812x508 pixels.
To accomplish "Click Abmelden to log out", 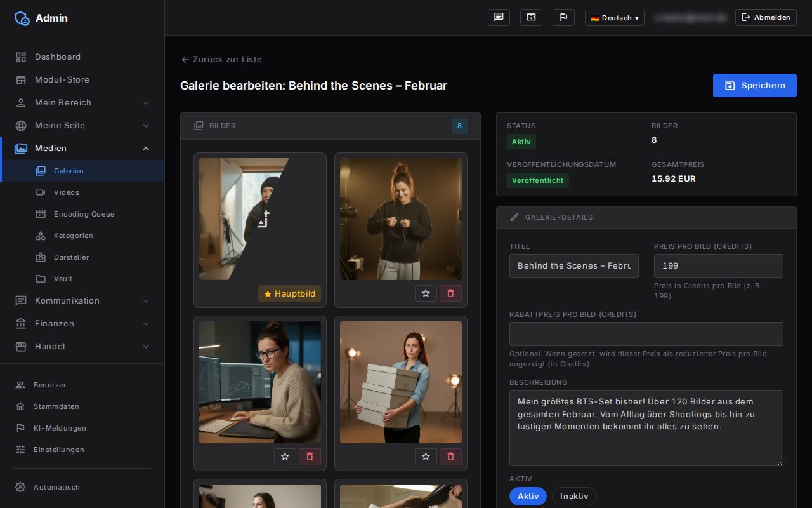I will (766, 17).
